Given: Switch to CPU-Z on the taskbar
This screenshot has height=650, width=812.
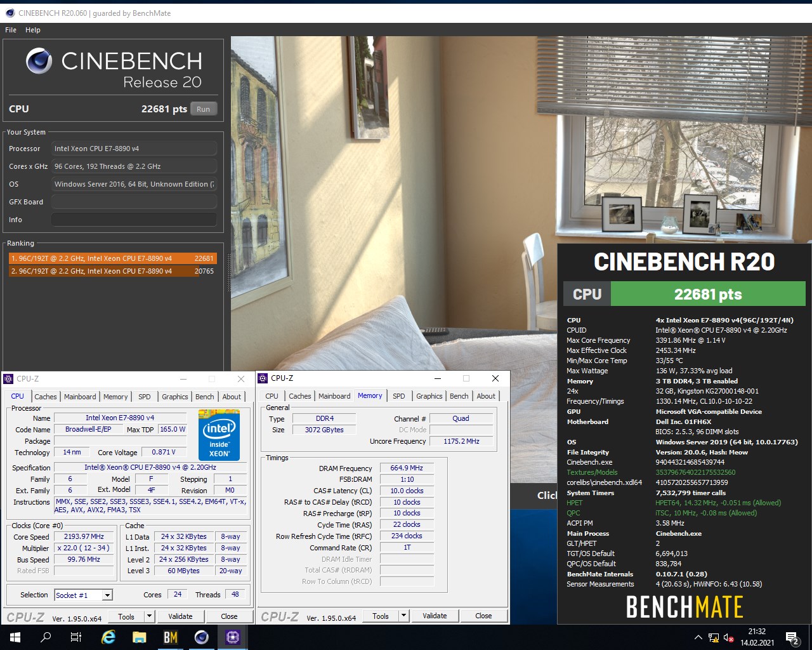Looking at the screenshot, I should [x=233, y=637].
